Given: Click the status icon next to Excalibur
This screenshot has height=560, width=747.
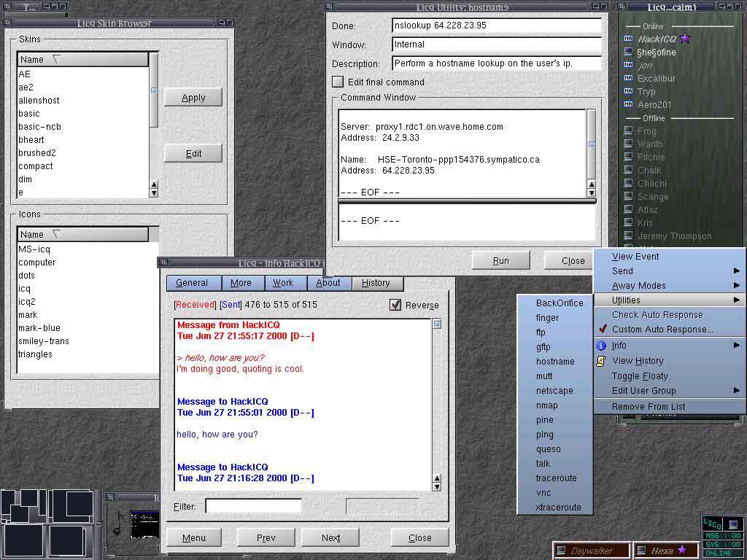Looking at the screenshot, I should [629, 78].
